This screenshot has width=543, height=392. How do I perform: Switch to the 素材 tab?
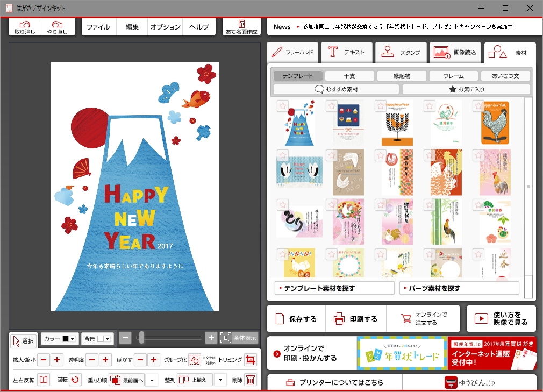click(x=510, y=53)
